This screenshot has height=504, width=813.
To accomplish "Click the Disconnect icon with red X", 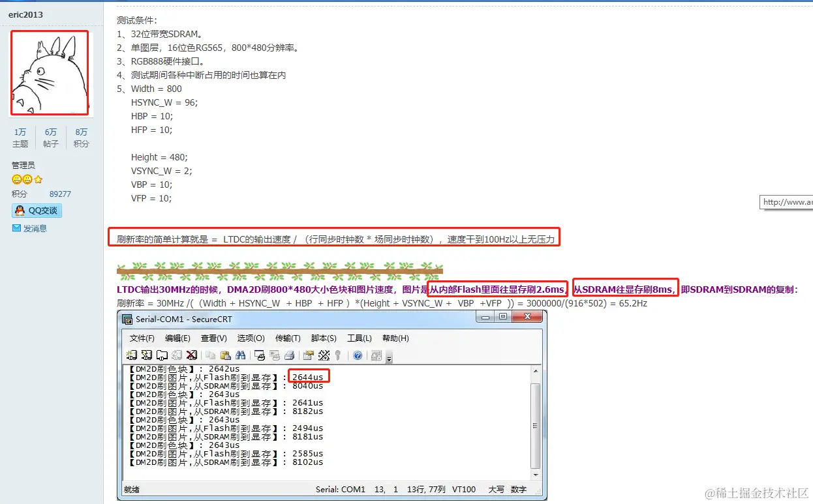I will tap(192, 355).
